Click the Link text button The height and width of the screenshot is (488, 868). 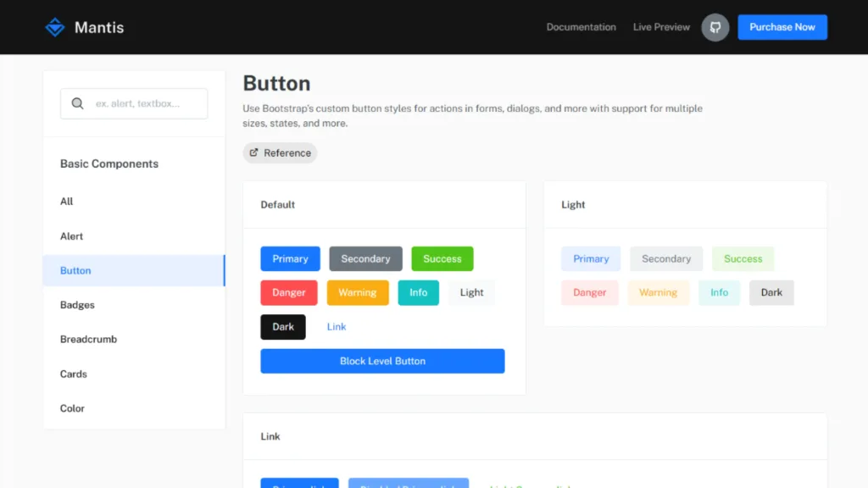tap(336, 326)
